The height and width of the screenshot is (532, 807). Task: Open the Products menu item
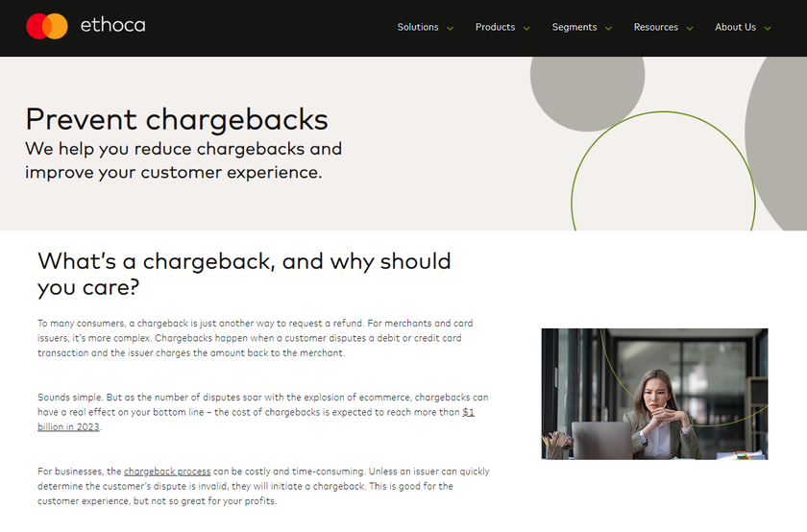(x=495, y=27)
